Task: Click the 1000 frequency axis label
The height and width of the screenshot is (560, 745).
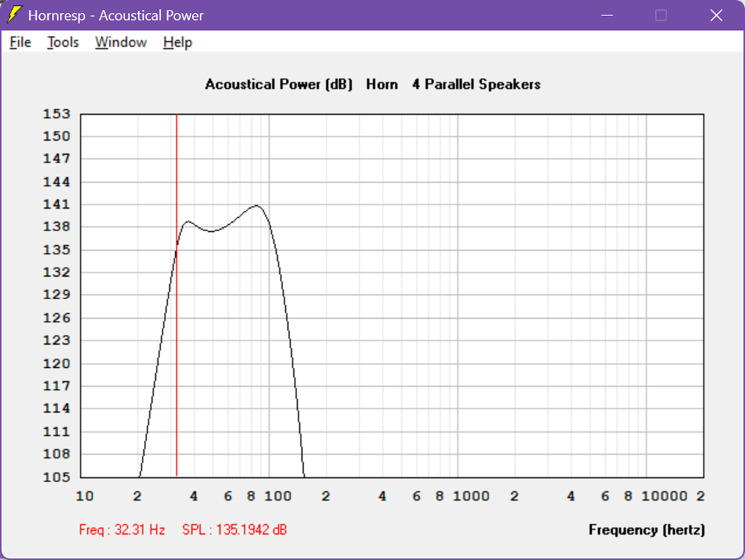Action: (x=471, y=496)
